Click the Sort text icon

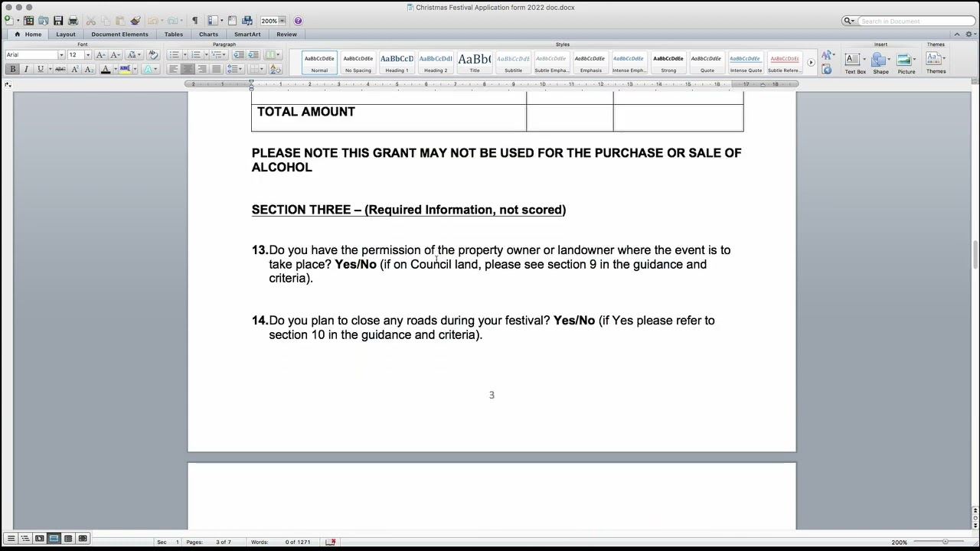point(276,69)
